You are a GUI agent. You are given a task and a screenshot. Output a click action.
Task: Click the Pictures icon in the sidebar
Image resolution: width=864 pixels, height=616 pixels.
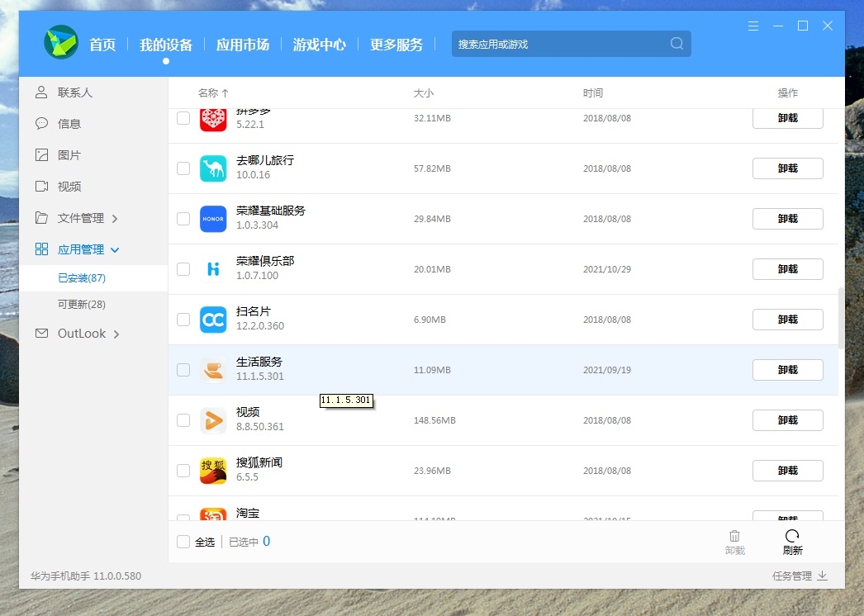point(41,155)
